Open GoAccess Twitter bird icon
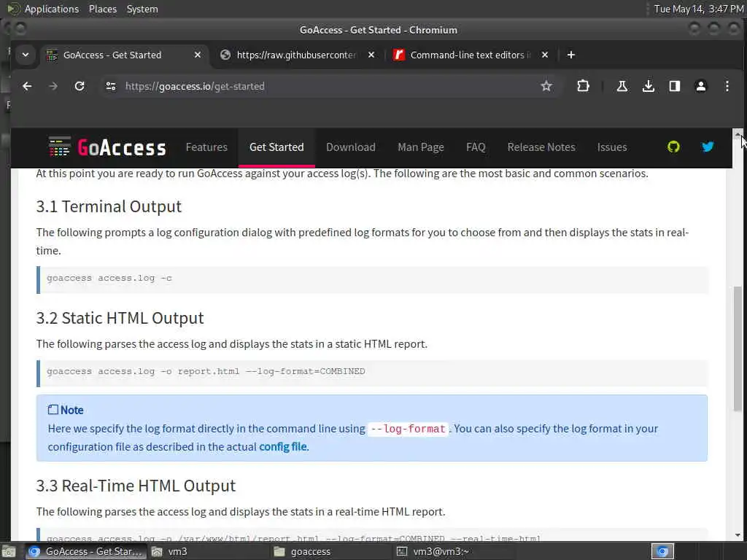The width and height of the screenshot is (747, 560). [x=708, y=147]
